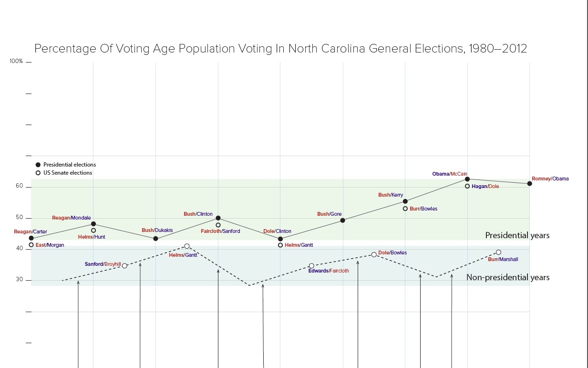Click the "Non-presidential years" band label
The image size is (588, 368).
[x=507, y=277]
